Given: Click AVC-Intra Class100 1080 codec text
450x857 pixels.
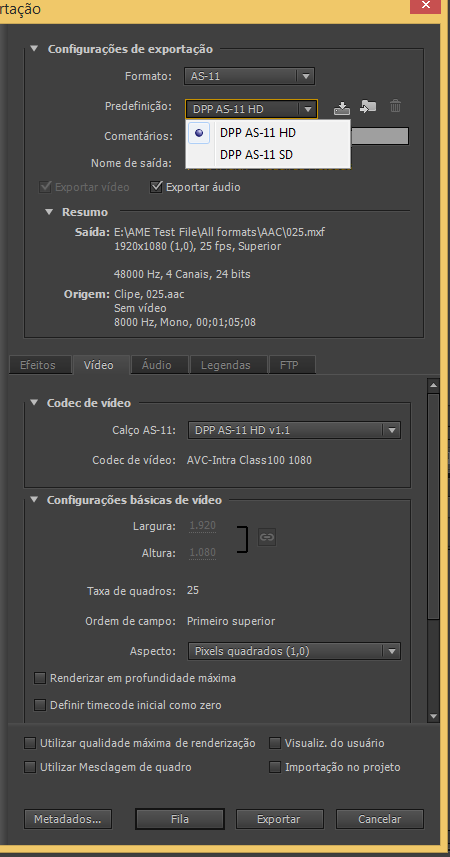Looking at the screenshot, I should tap(249, 460).
